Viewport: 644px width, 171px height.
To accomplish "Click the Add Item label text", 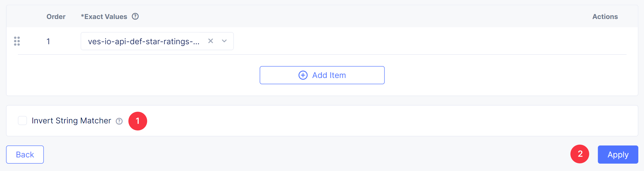I will (329, 75).
